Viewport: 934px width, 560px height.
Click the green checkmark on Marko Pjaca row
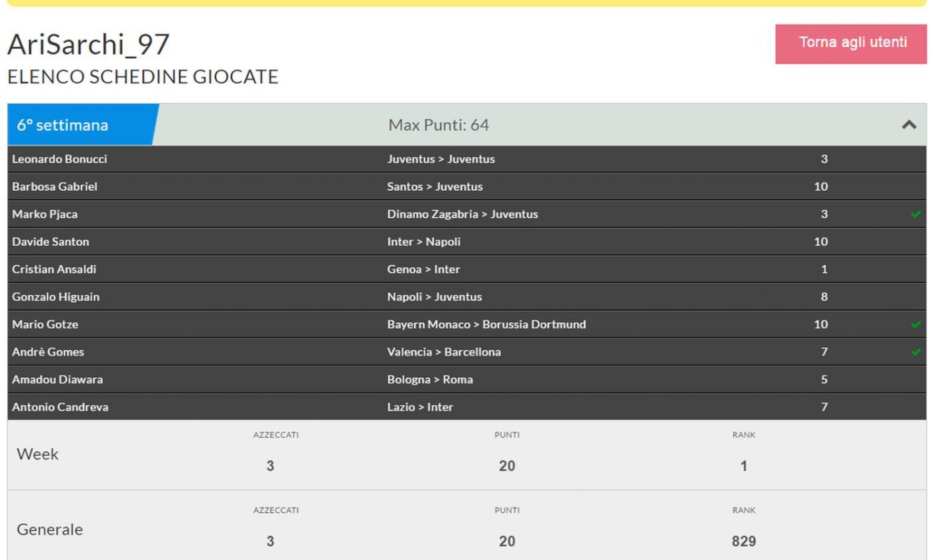pos(915,214)
